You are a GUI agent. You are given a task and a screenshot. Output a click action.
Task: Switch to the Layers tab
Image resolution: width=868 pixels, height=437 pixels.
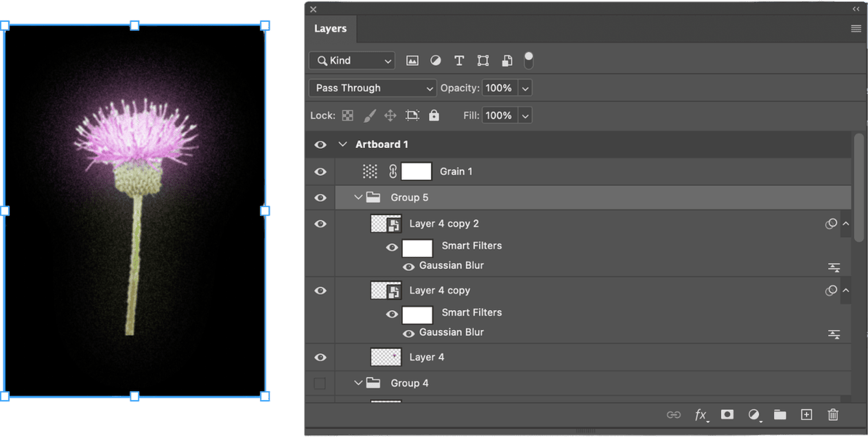330,29
